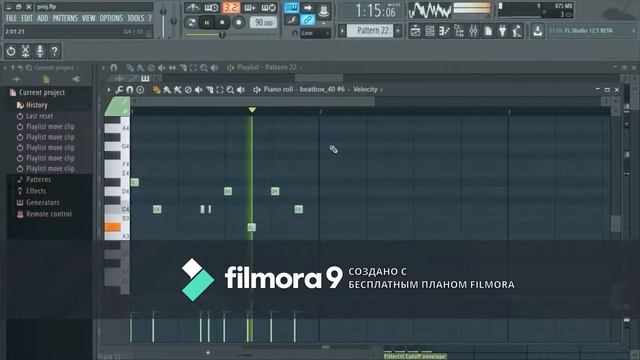Toggle wait for input before playing
The image size is (640, 360).
pos(211,7)
